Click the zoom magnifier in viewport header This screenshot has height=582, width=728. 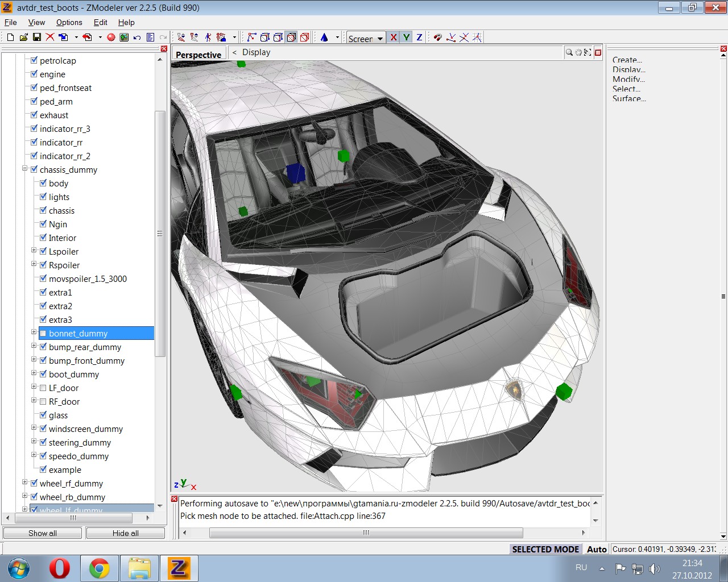click(x=569, y=52)
